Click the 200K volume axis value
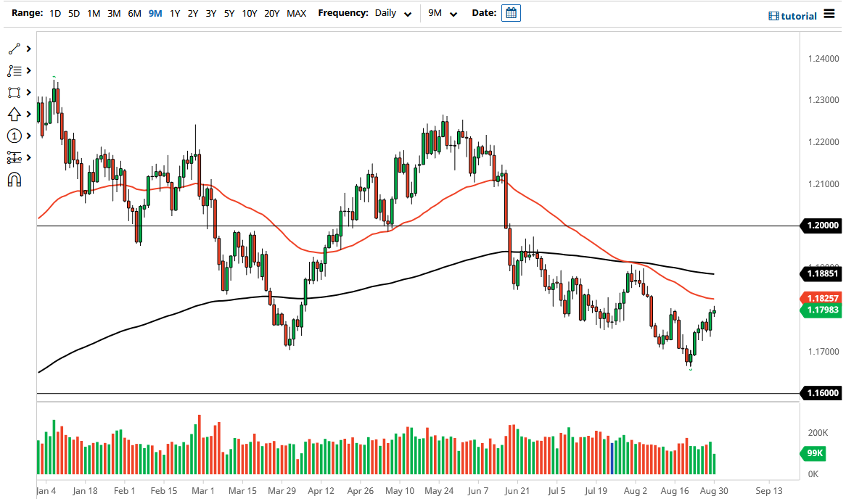Screen dimensions: 846x504 (x=818, y=433)
